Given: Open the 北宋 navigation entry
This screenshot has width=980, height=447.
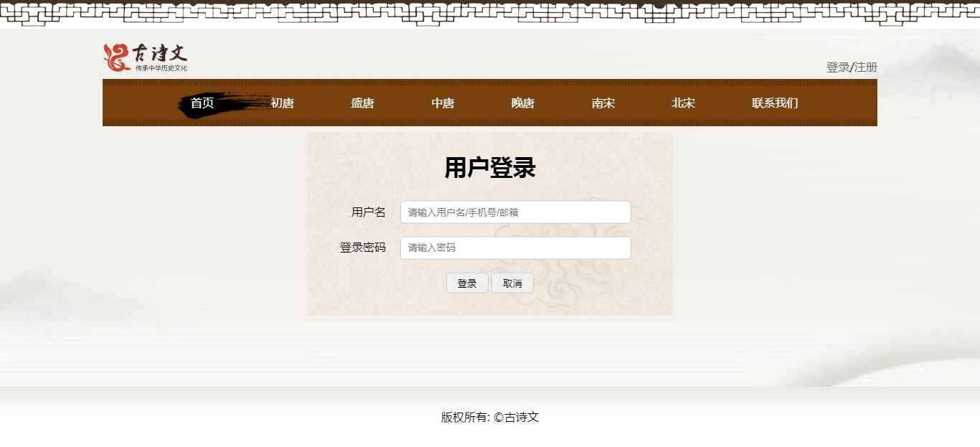Looking at the screenshot, I should pos(684,103).
